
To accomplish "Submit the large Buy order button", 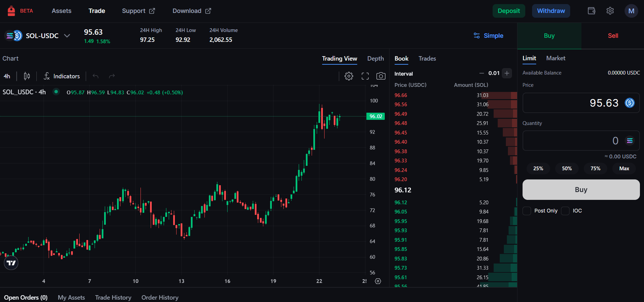I will click(581, 190).
